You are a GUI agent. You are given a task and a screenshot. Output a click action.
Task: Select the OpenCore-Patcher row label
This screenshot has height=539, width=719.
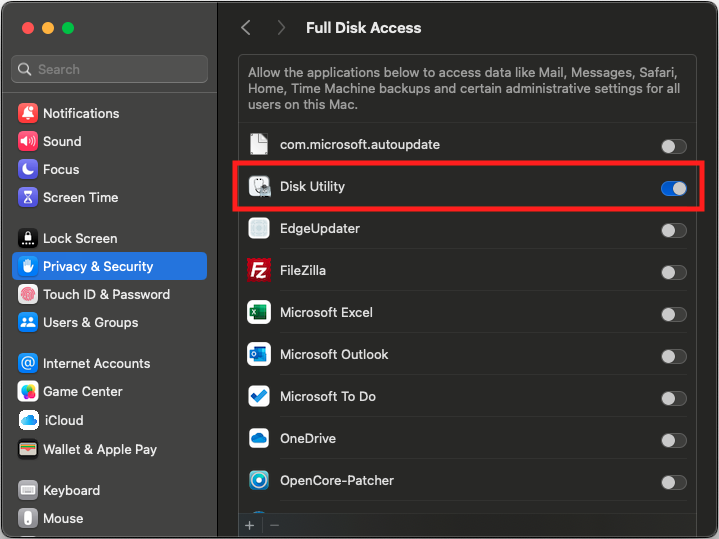tap(337, 480)
